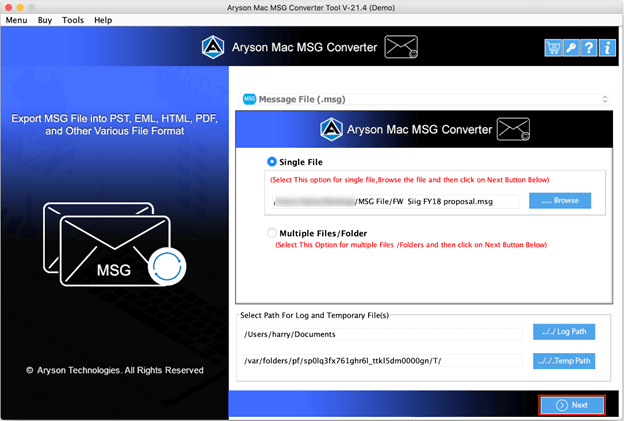Click the MSG file type icon in dropdown

click(249, 99)
